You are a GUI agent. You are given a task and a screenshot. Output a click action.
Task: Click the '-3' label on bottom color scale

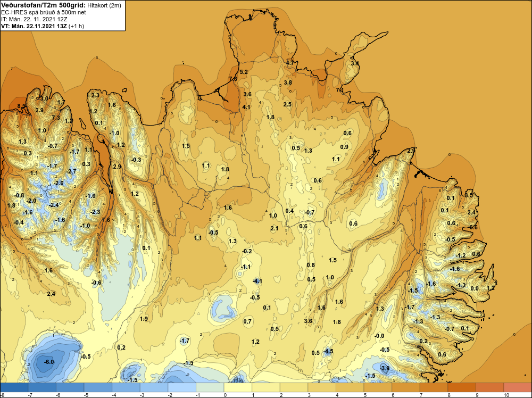(x=142, y=395)
